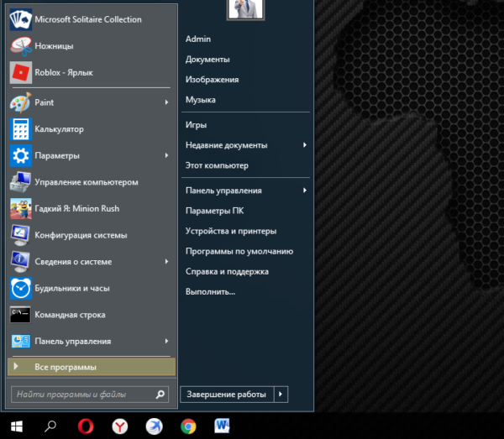Click the Microsoft Solitaire Collection label

(x=88, y=19)
